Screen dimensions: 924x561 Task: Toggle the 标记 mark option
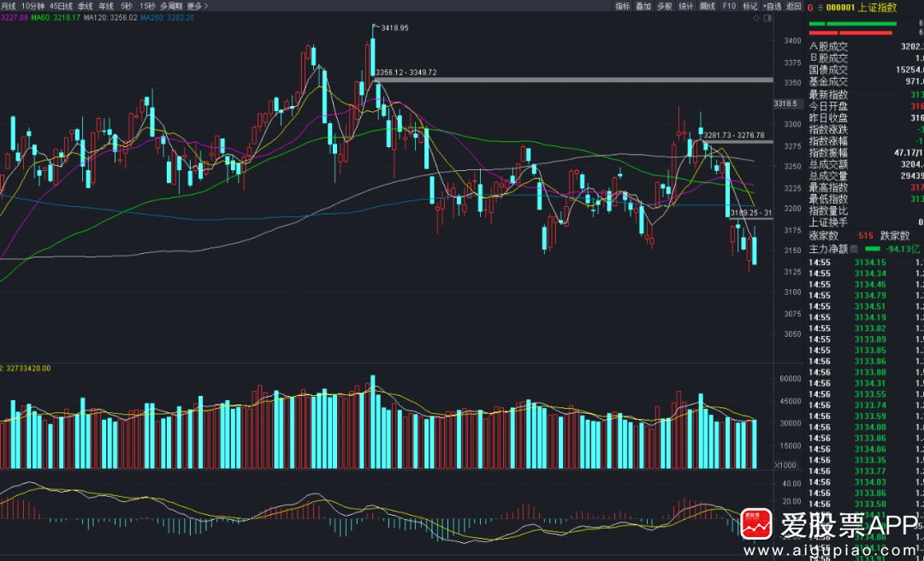pos(749,6)
